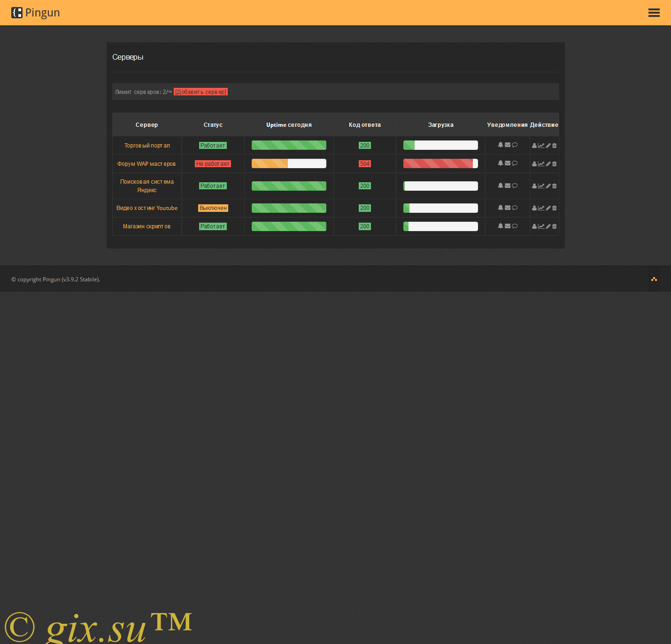Image resolution: width=671 pixels, height=644 pixels.
Task: Delete Поисковая система Яндекс via the trash icon
Action: 555,186
